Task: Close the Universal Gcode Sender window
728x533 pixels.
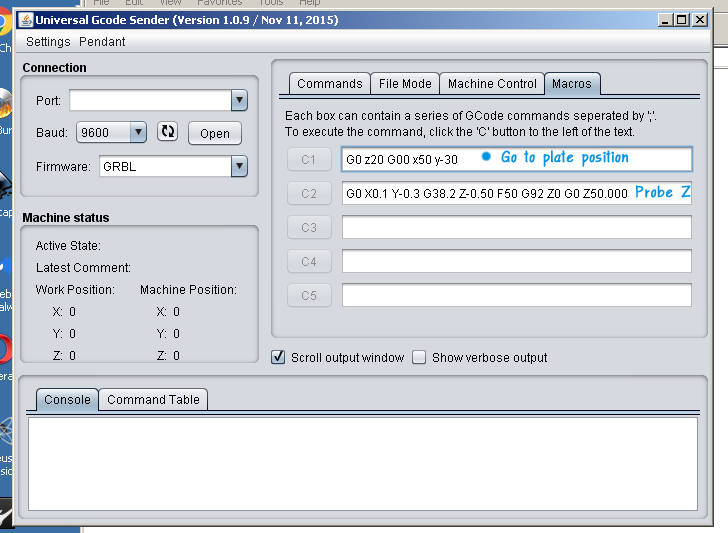Action: (700, 20)
